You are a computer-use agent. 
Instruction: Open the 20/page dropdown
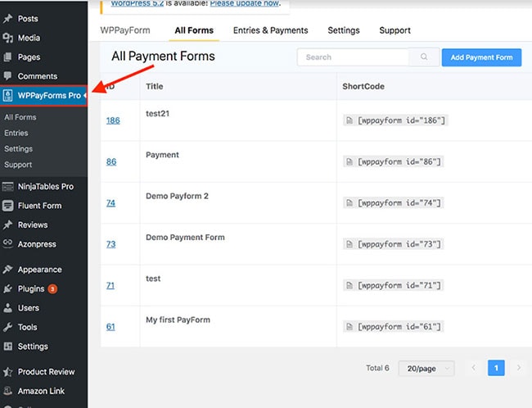(426, 368)
